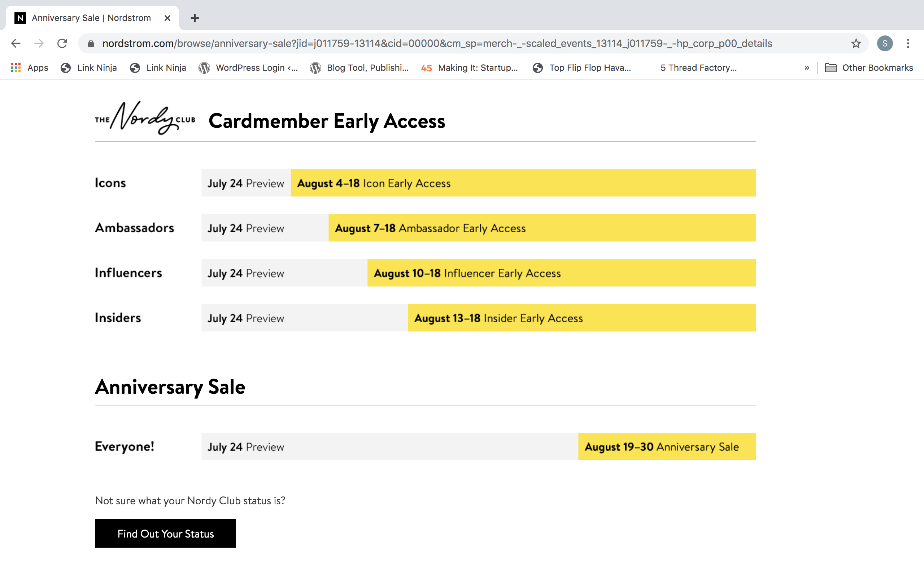
Task: Click the Nordy Club status question text
Action: pos(190,501)
